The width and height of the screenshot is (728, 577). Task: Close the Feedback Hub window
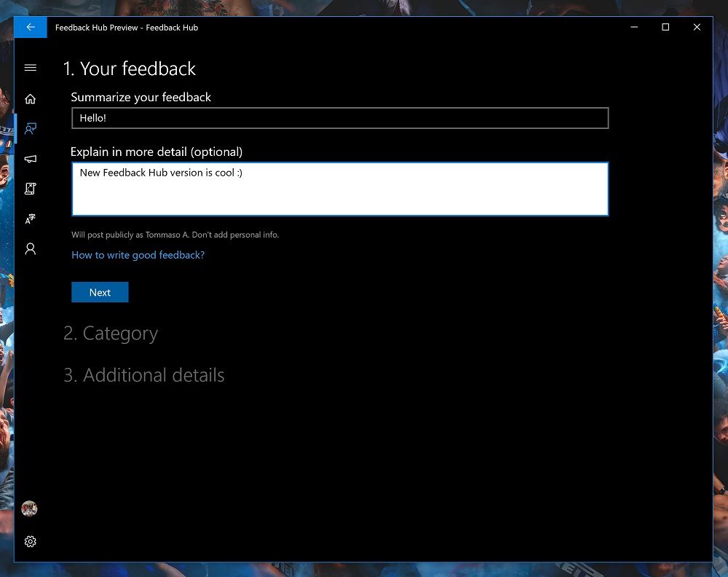coord(697,28)
